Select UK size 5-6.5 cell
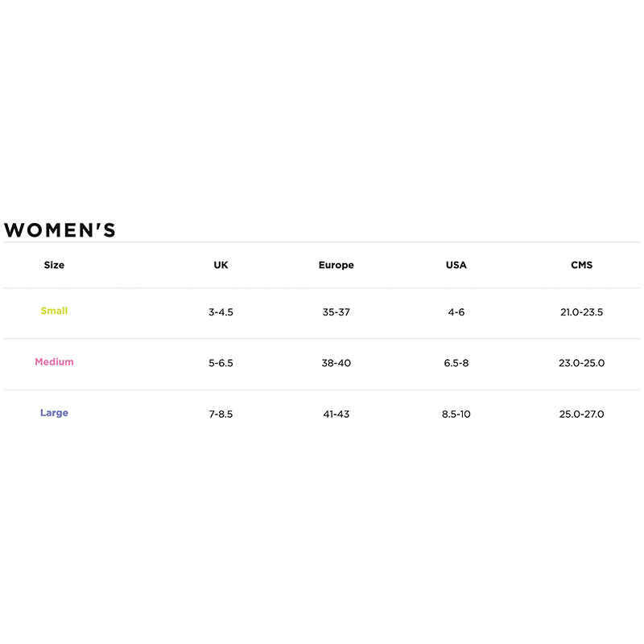644x644 pixels. [221, 363]
